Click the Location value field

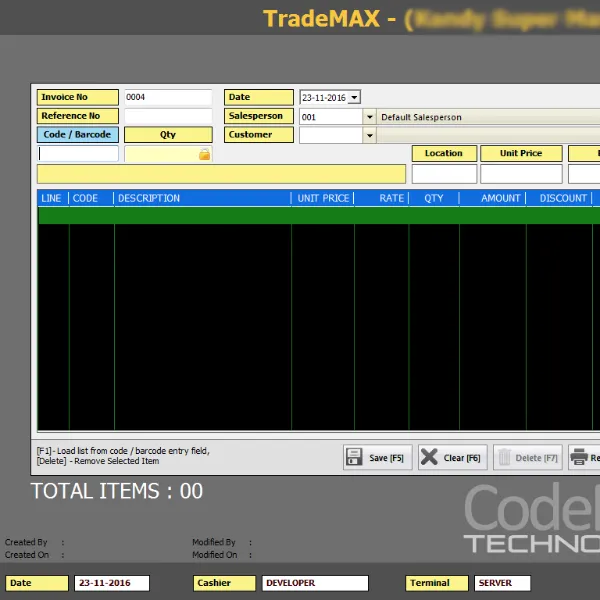point(444,174)
